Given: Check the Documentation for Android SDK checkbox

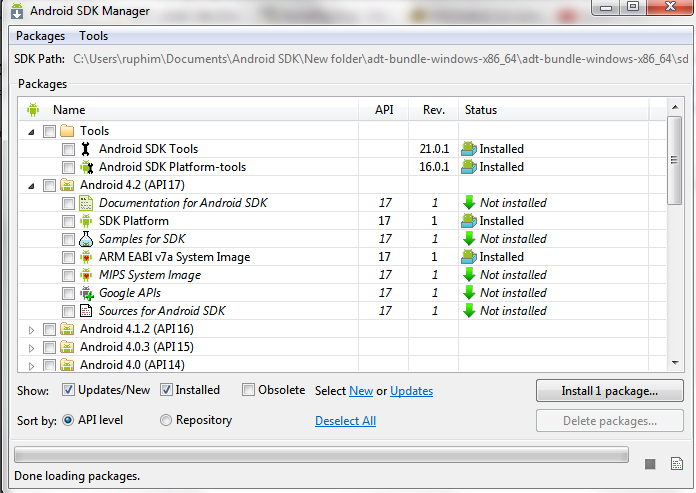Looking at the screenshot, I should tap(68, 203).
